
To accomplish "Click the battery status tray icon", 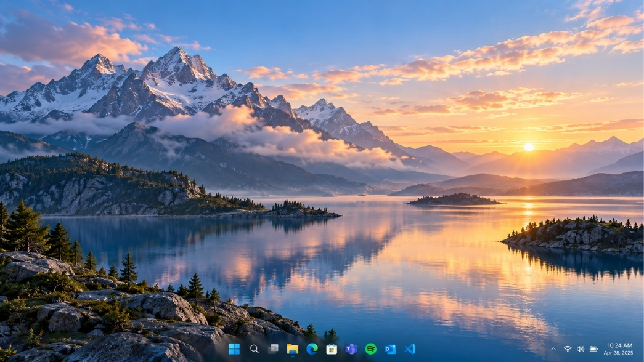I will pyautogui.click(x=593, y=349).
